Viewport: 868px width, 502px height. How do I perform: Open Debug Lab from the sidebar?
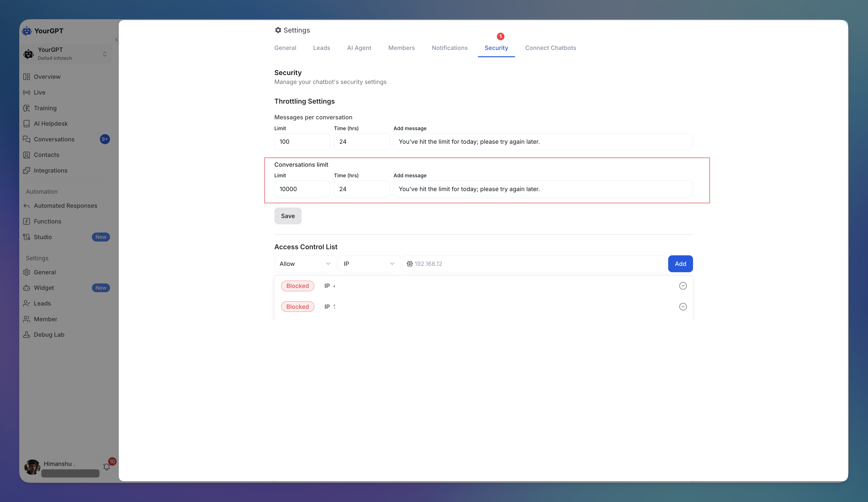click(x=49, y=335)
